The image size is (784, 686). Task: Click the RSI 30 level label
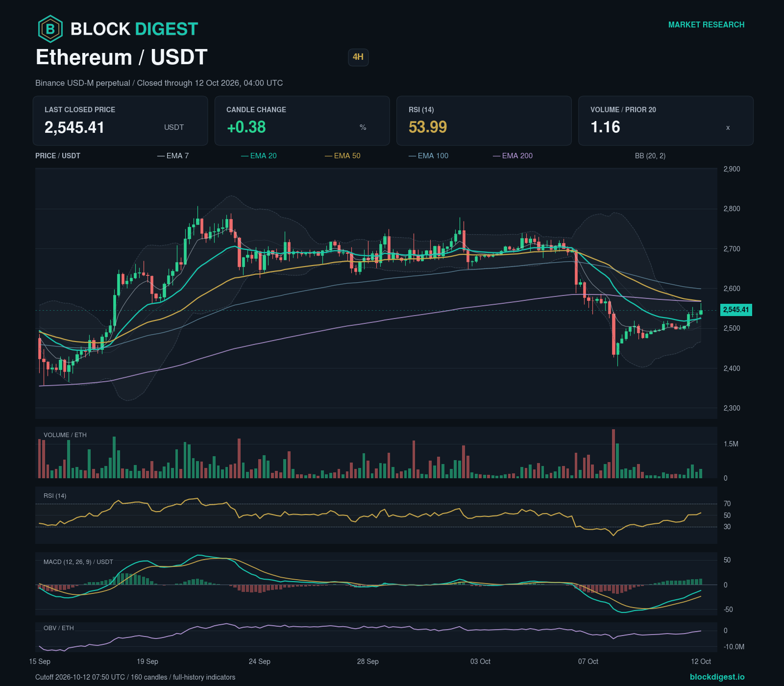click(x=727, y=527)
